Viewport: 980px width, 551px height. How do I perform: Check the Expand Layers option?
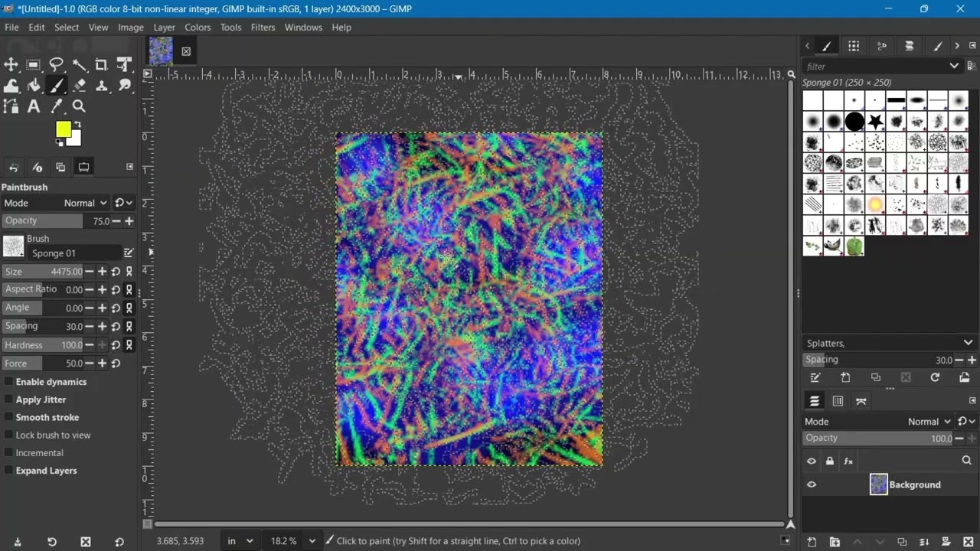pyautogui.click(x=9, y=471)
